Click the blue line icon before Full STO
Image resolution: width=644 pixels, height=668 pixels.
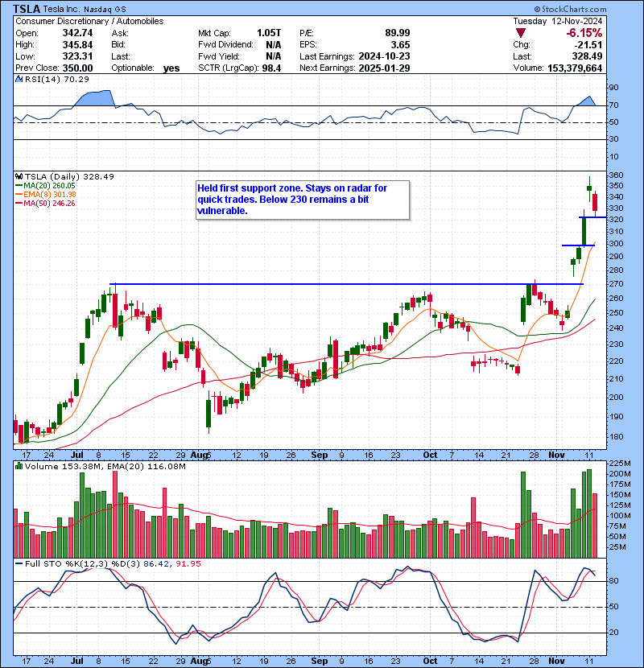pos(19,563)
